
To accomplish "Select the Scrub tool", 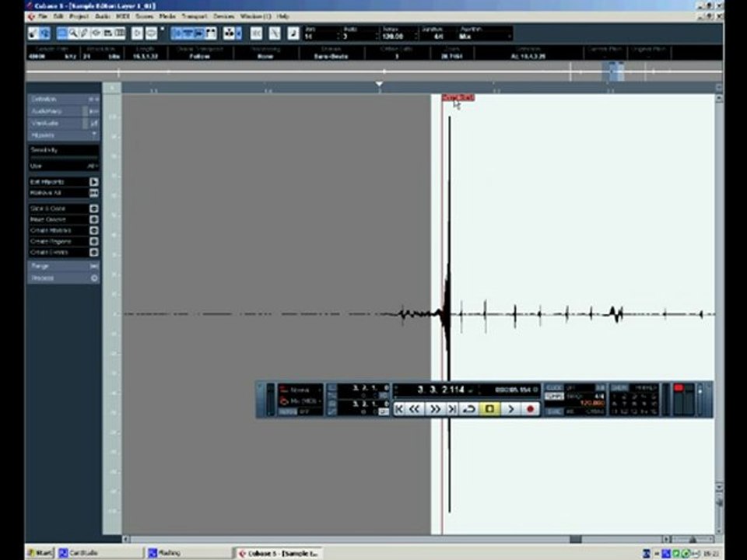I will click(107, 33).
